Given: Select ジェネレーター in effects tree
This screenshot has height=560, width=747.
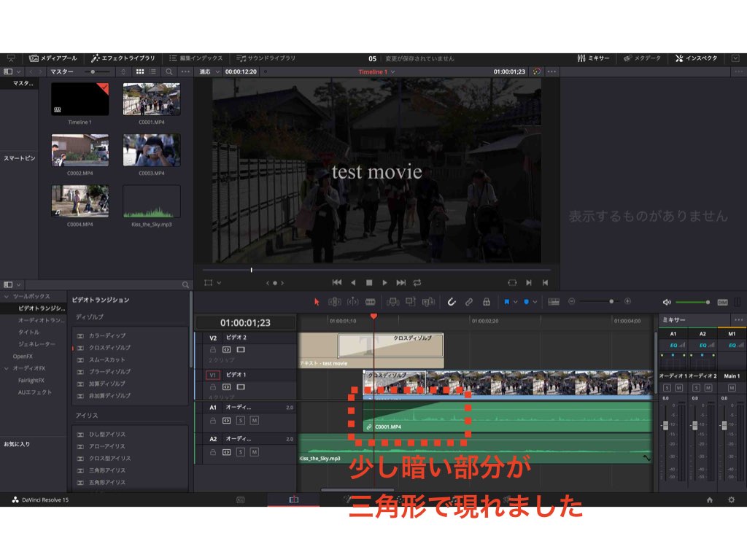Looking at the screenshot, I should pyautogui.click(x=36, y=344).
